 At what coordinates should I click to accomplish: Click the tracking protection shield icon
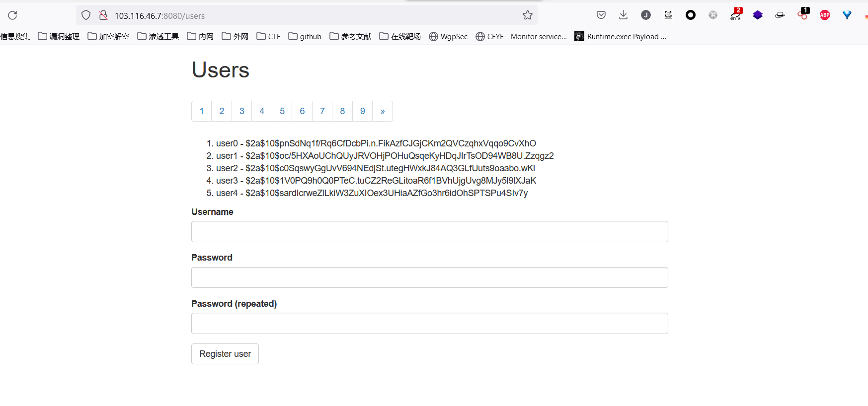click(x=86, y=15)
